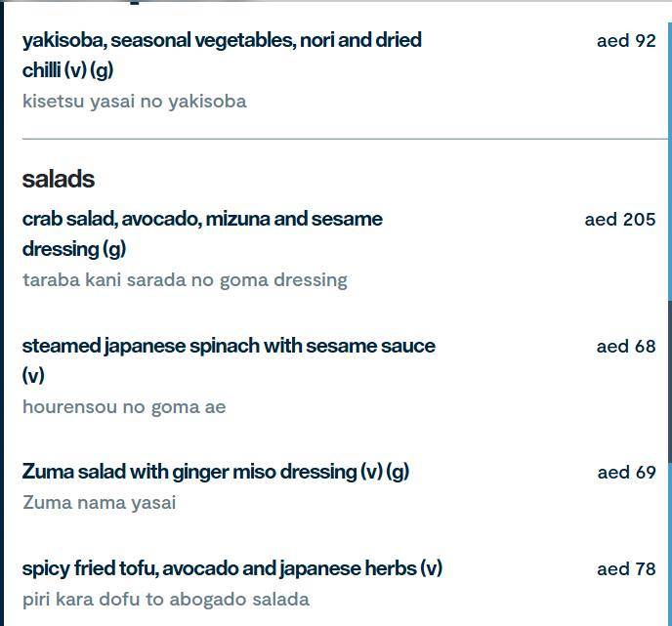Click the 'kisetsu yasai no yakisoba' subtitle
The height and width of the screenshot is (626, 672).
tap(134, 102)
